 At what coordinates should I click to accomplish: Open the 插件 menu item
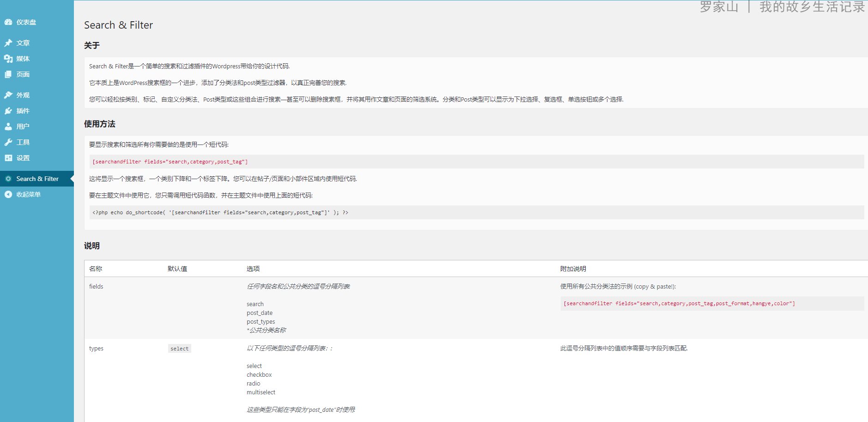[23, 111]
